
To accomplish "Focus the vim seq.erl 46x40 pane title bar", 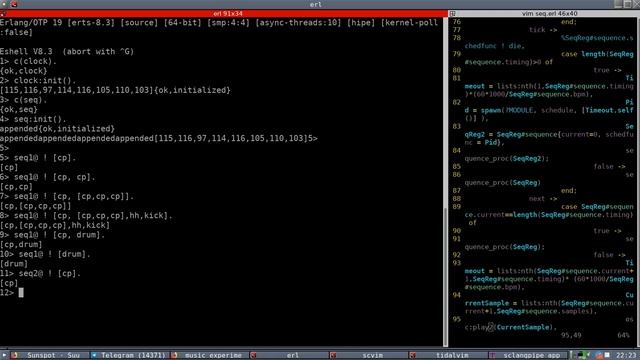I will click(x=544, y=13).
